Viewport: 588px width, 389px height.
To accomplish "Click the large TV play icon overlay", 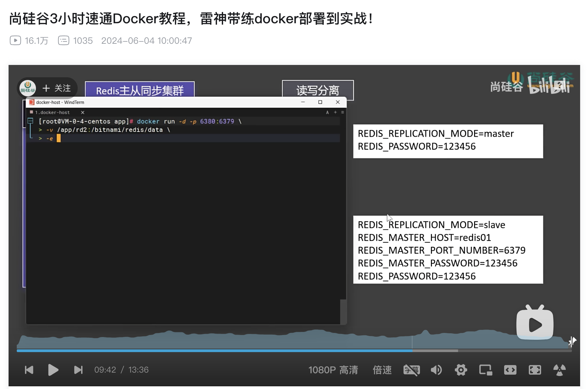I will point(535,324).
